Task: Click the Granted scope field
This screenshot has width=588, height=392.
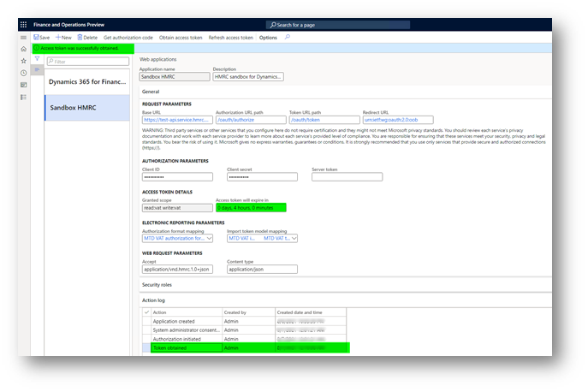Action: point(177,207)
